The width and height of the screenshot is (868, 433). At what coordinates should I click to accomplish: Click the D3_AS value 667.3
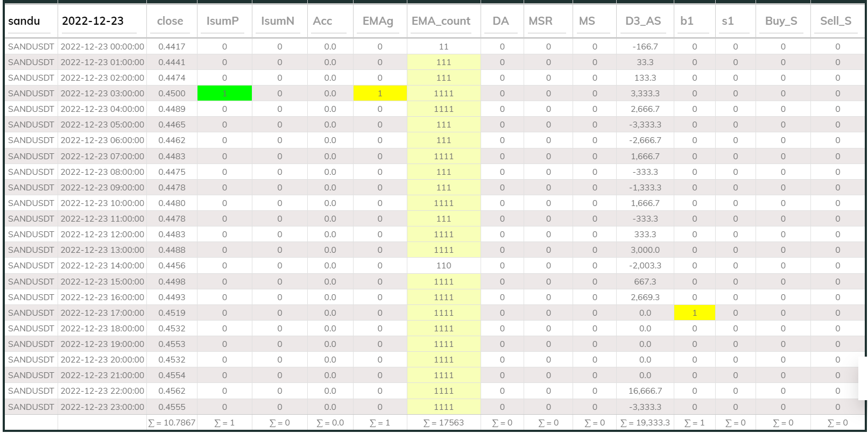tap(645, 281)
